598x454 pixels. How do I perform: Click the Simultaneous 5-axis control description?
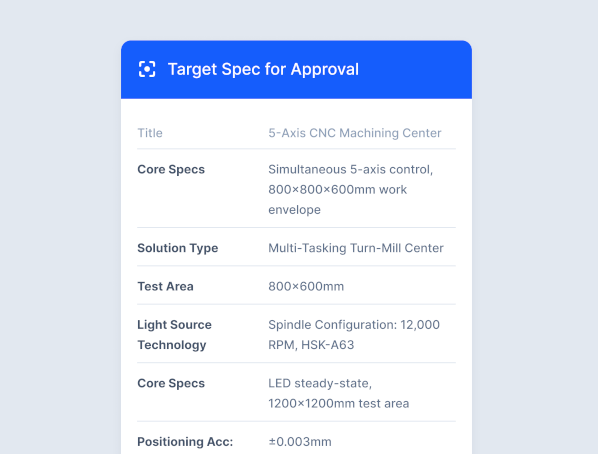(350, 169)
